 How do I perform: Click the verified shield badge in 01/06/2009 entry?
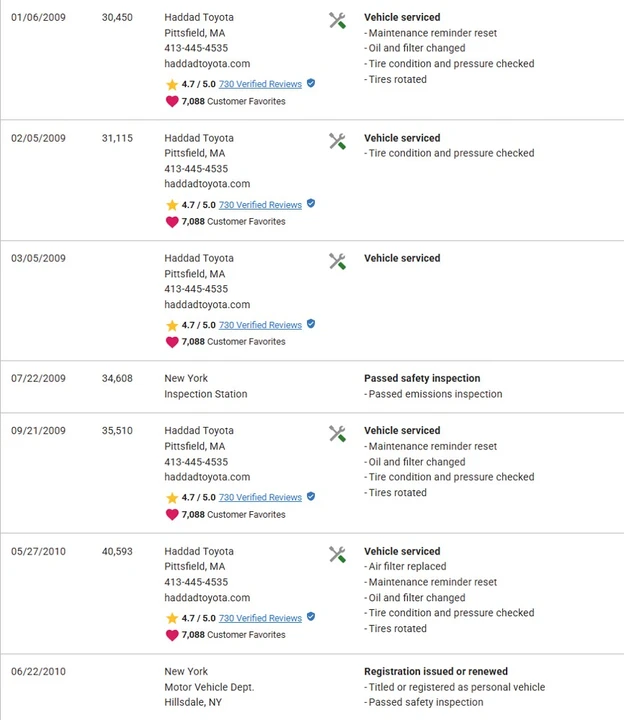point(311,83)
